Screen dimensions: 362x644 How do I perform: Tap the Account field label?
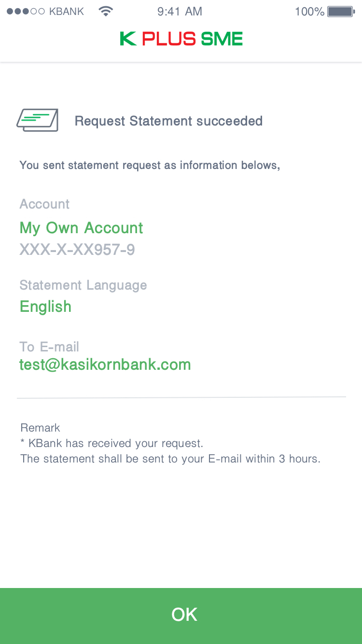[44, 204]
